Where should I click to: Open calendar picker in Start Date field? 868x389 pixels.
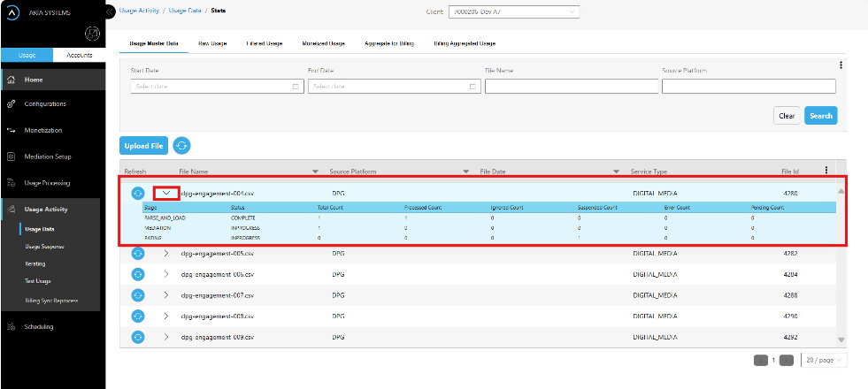pyautogui.click(x=296, y=87)
